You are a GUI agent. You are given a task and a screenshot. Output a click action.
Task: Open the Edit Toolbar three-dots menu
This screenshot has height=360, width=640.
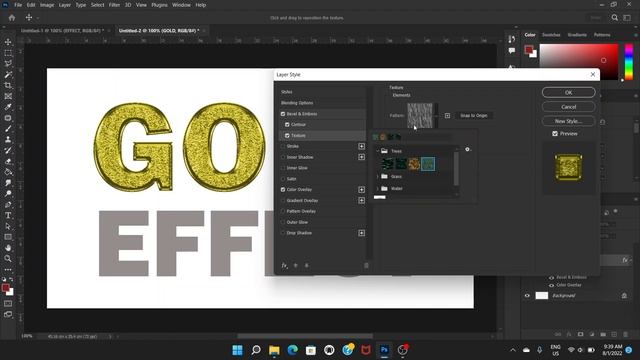pos(8,270)
